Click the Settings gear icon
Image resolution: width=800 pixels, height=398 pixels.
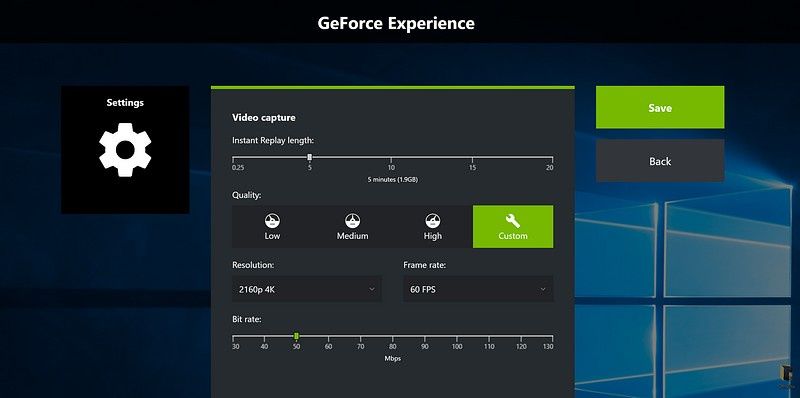coord(125,150)
